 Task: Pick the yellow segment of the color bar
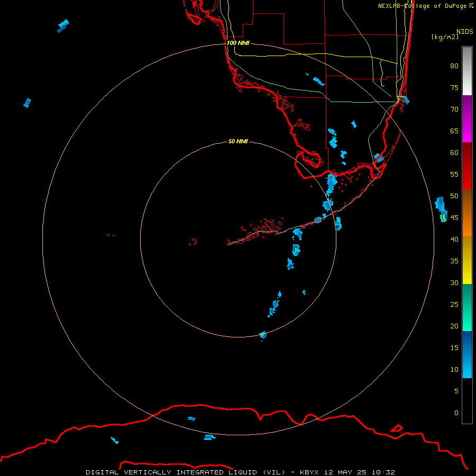(x=467, y=260)
